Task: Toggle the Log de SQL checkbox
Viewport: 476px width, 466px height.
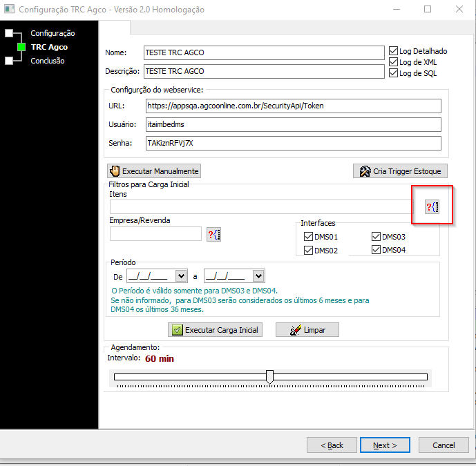Action: (393, 72)
